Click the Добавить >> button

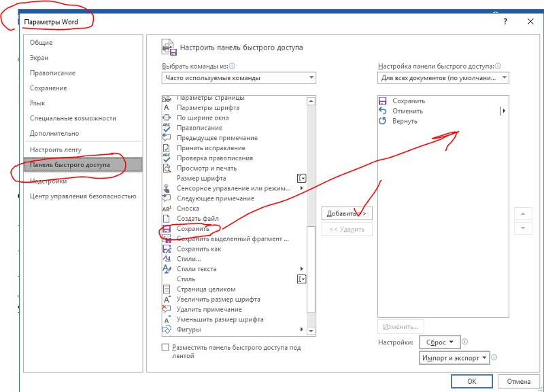point(347,213)
